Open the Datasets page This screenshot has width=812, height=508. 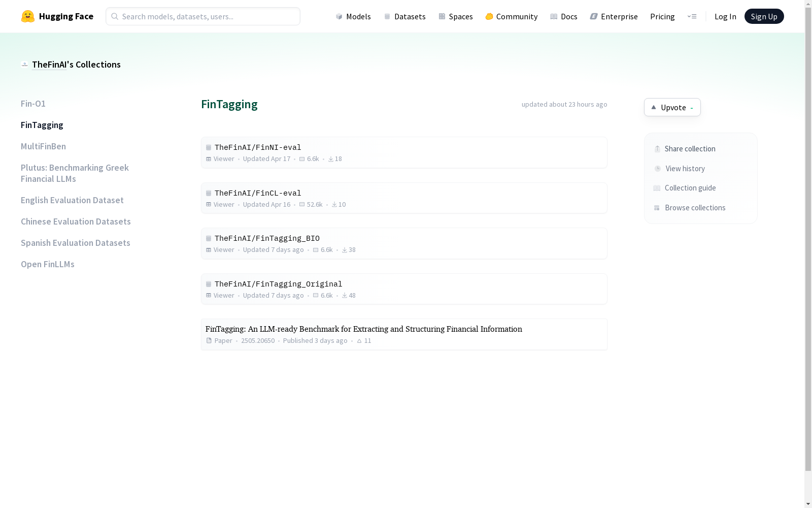404,16
